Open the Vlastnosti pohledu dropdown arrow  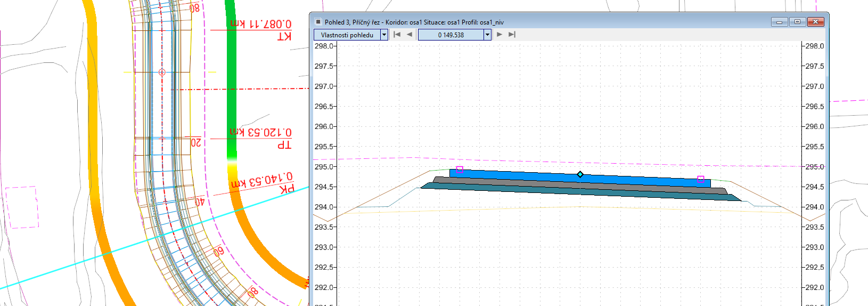click(384, 35)
